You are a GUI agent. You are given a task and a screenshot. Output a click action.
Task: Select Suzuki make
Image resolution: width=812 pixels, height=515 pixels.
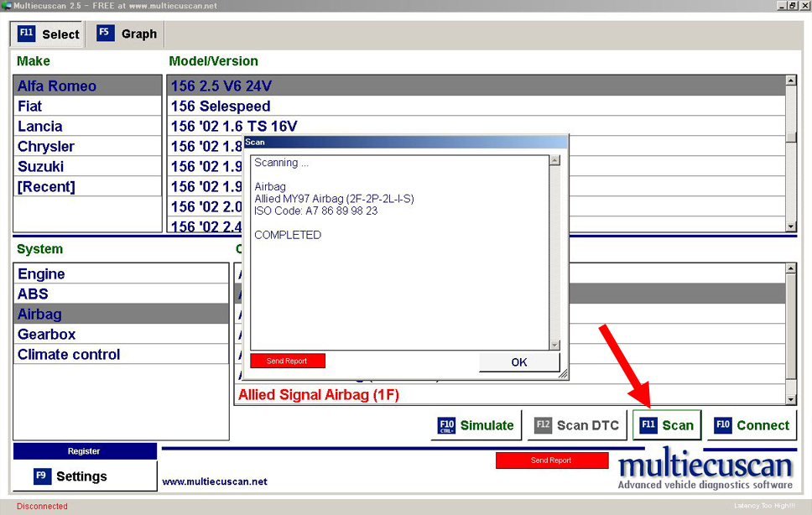click(87, 167)
